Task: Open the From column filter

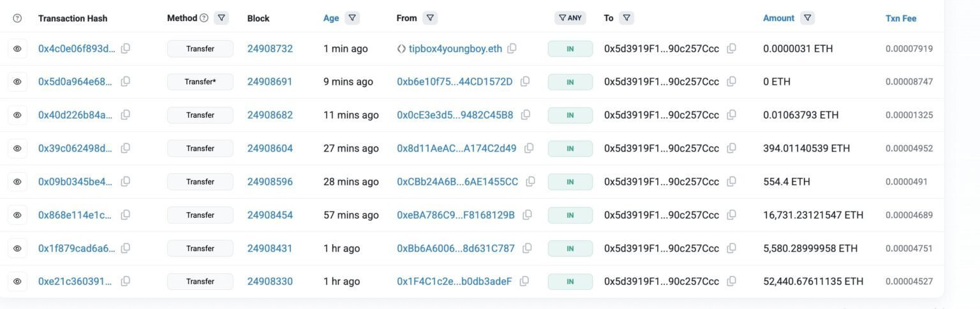Action: (x=431, y=18)
